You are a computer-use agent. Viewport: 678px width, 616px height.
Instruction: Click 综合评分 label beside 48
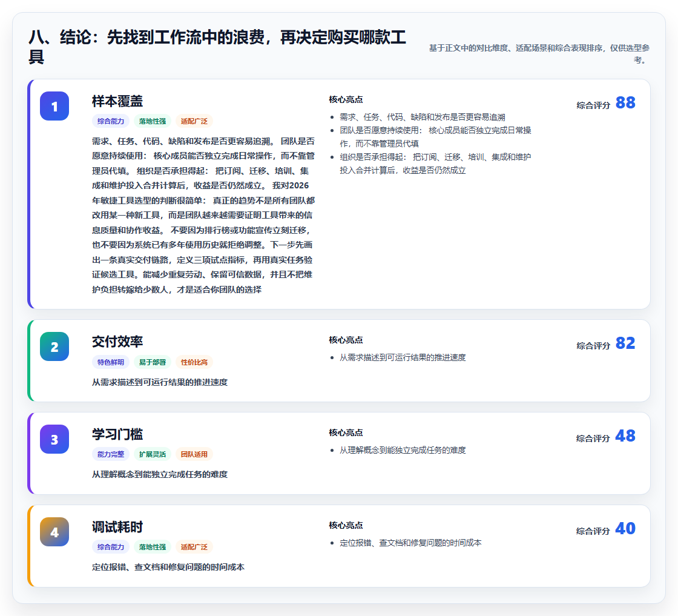click(x=593, y=438)
